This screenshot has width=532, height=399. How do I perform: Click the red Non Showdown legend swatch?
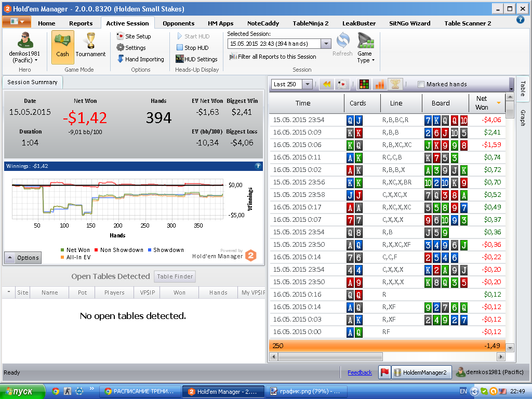click(x=96, y=250)
